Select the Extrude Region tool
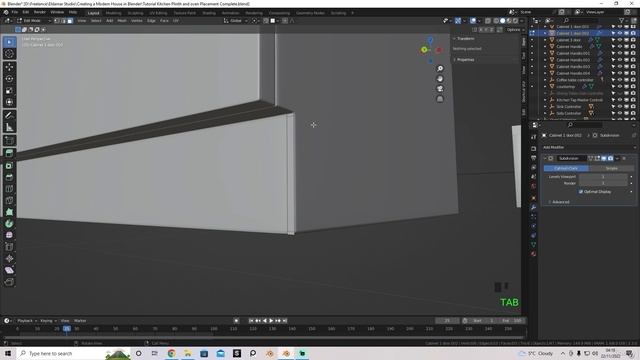This screenshot has height=360, width=640. click(9, 153)
